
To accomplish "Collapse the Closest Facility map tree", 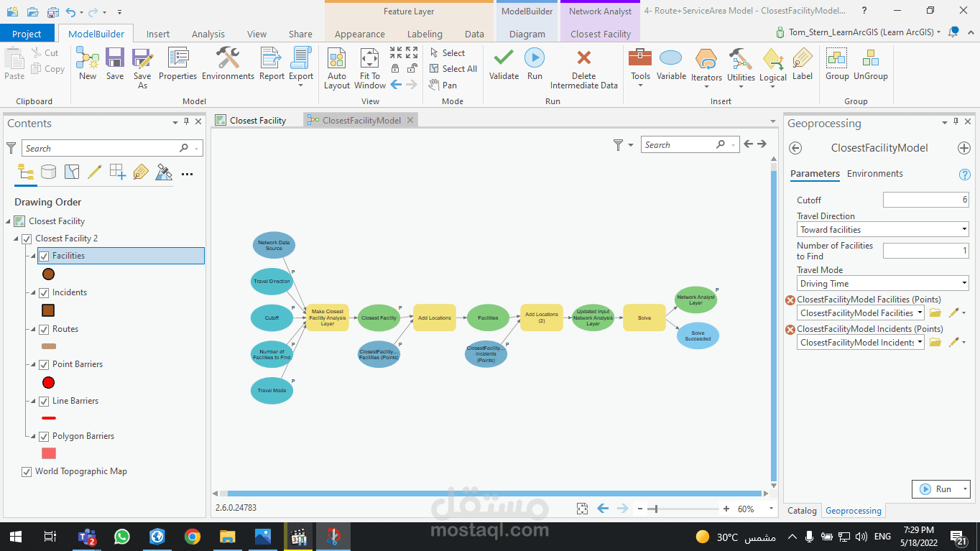I will pyautogui.click(x=8, y=221).
